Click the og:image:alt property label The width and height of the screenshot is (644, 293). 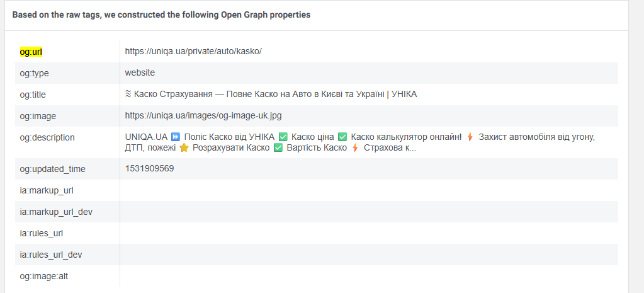pos(43,276)
